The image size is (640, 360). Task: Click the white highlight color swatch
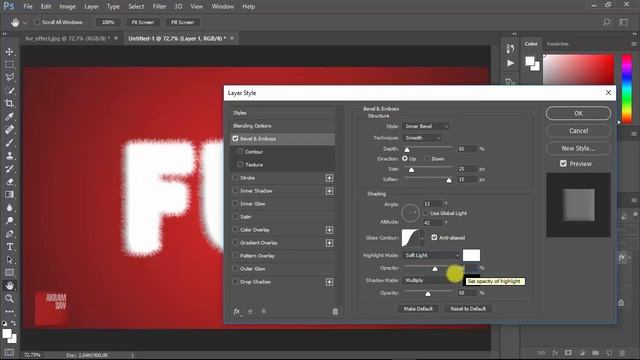tap(471, 255)
